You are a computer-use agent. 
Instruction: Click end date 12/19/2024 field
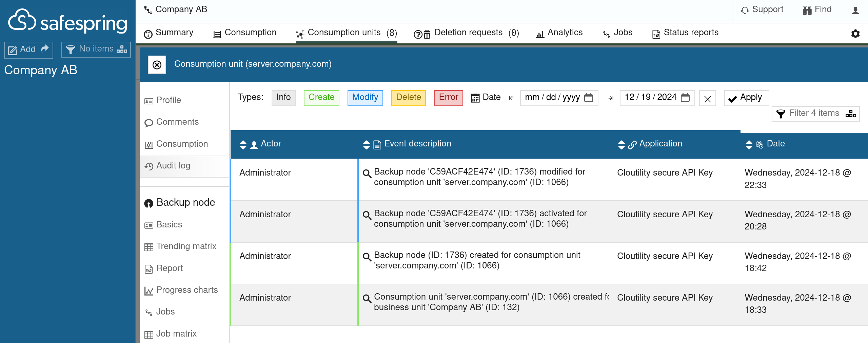coord(657,98)
